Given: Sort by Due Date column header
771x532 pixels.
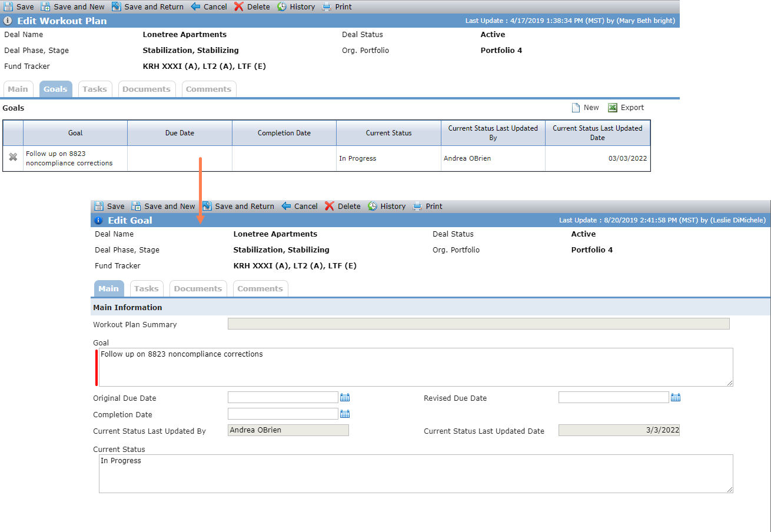Looking at the screenshot, I should (180, 133).
